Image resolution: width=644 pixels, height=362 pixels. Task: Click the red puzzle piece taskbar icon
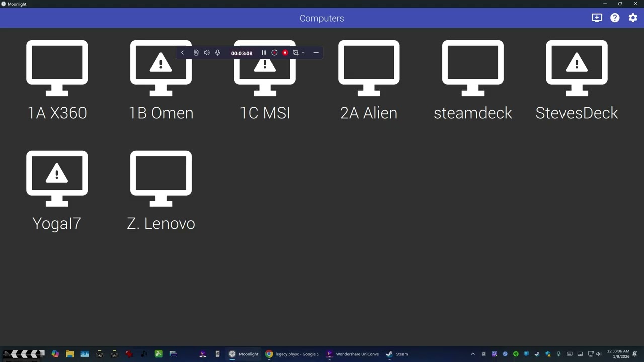(x=129, y=354)
